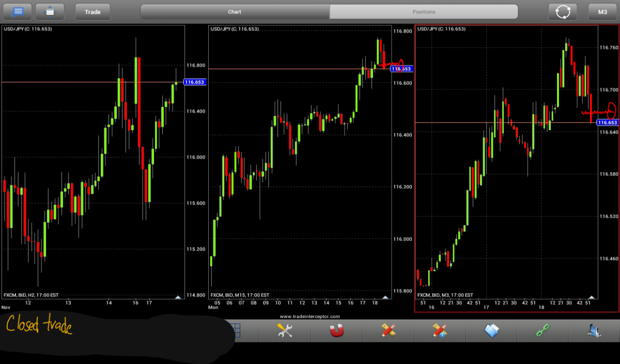Select the pencil and ruler drawing tool
The width and height of the screenshot is (620, 364).
tap(388, 330)
